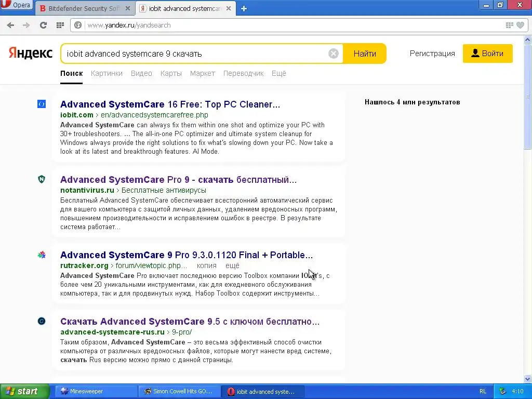532x399 pixels.
Task: Switch to the Маркет tab
Action: pyautogui.click(x=203, y=73)
